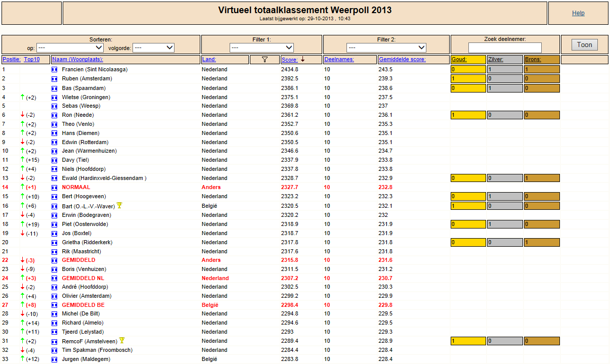
Task: Click the red sort arrow next to Score
Action: [302, 59]
